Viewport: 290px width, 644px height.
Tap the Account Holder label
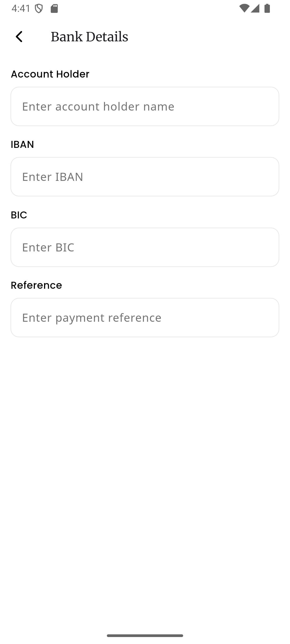click(x=50, y=74)
